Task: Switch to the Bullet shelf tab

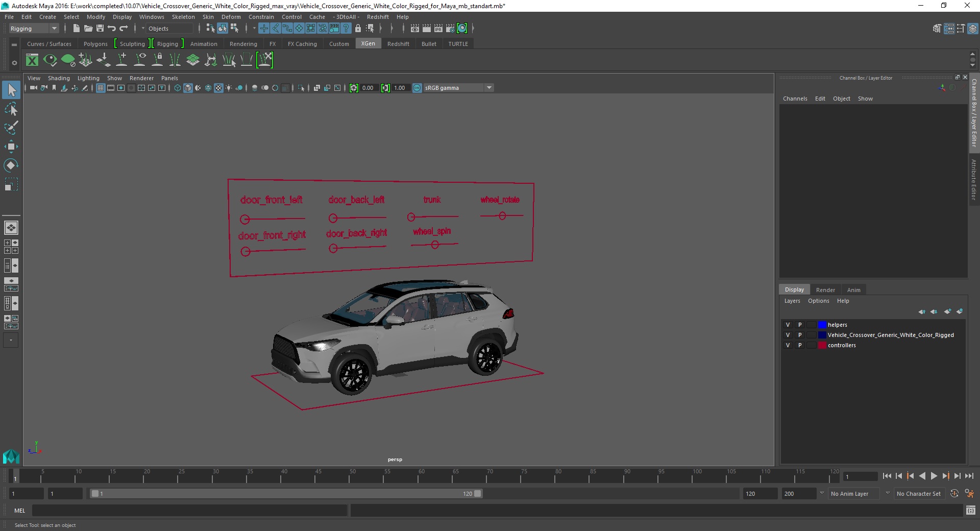Action: [x=429, y=44]
